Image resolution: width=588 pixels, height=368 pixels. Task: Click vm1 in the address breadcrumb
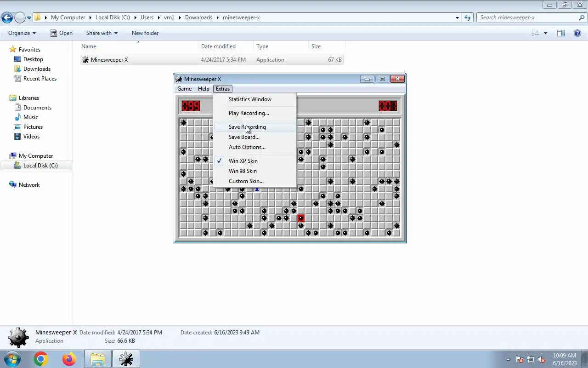[169, 17]
